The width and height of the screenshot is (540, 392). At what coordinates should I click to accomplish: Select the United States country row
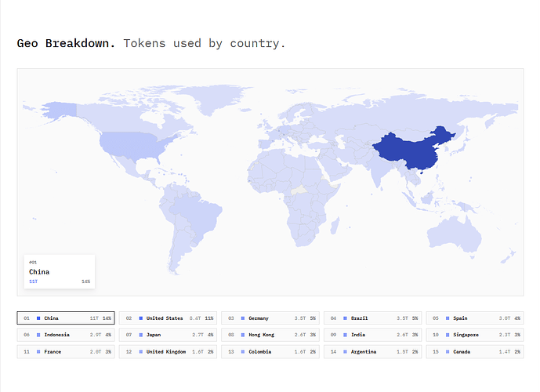[168, 318]
